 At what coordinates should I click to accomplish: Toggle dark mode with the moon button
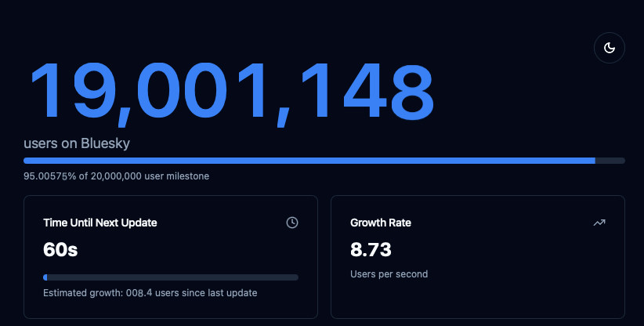609,48
